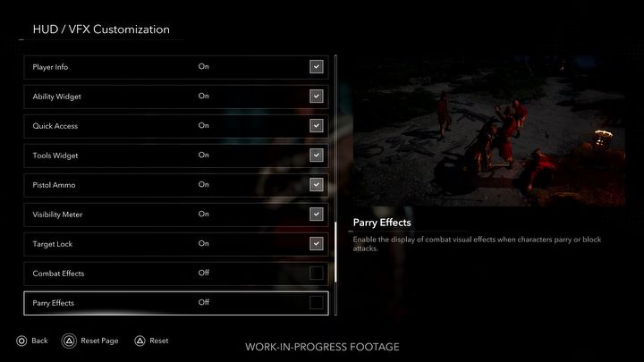The image size is (644, 362).
Task: Highlight the Combat Effects row
Action: 176,274
